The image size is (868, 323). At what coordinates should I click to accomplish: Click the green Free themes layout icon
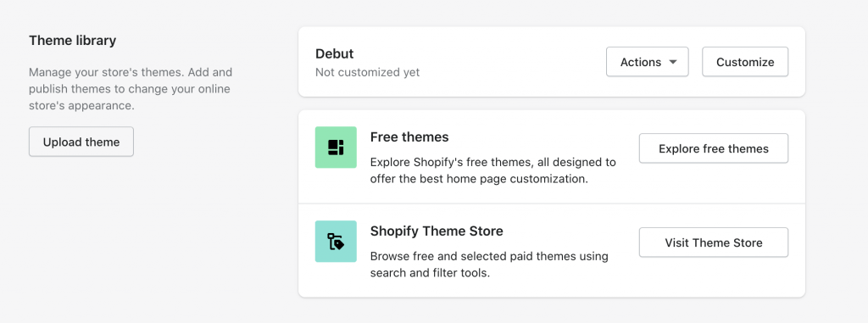(336, 148)
